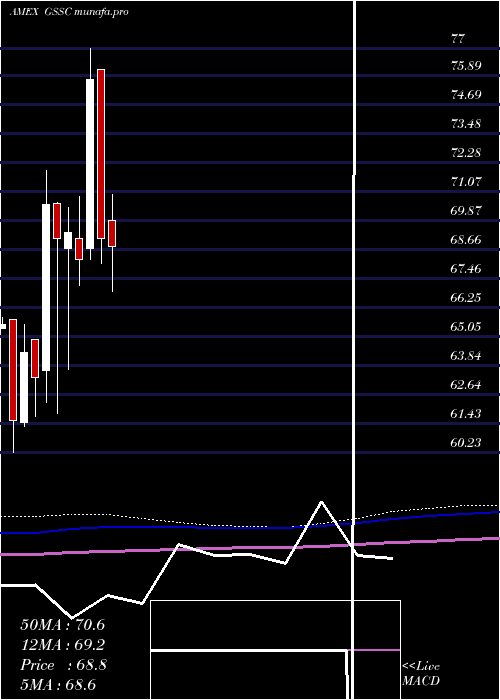Click the Price : 68.8 reading
Viewport: 500px width, 700px height.
63,665
